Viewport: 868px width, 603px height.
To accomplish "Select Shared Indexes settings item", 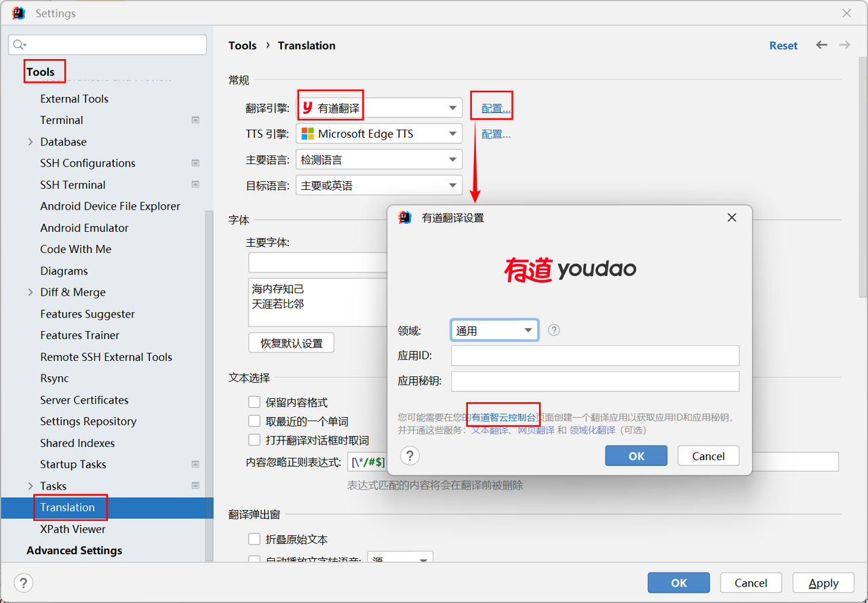I will pos(77,443).
